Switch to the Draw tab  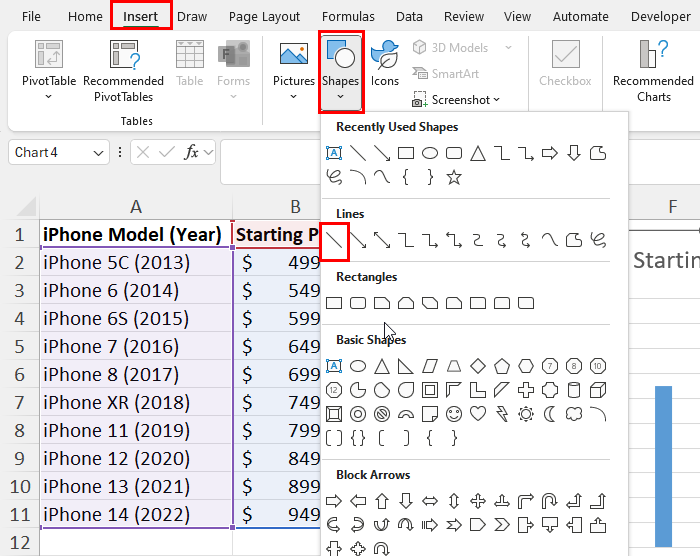(192, 17)
